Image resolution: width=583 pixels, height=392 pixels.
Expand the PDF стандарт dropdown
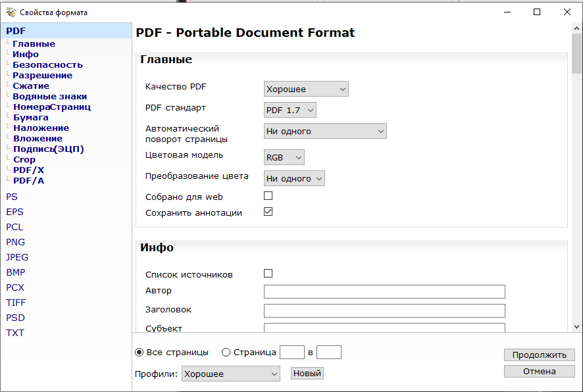290,110
